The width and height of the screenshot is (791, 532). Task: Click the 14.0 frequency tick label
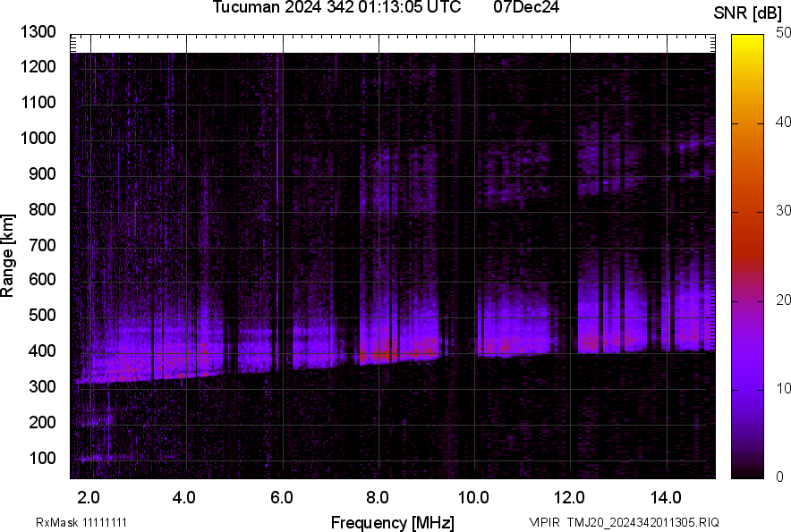click(x=666, y=498)
